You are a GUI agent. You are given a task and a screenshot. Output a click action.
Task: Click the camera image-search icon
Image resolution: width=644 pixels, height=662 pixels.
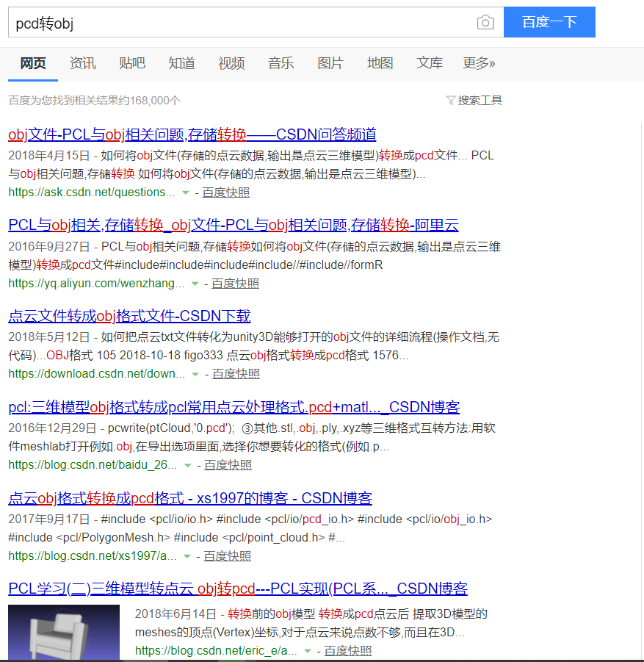(485, 22)
